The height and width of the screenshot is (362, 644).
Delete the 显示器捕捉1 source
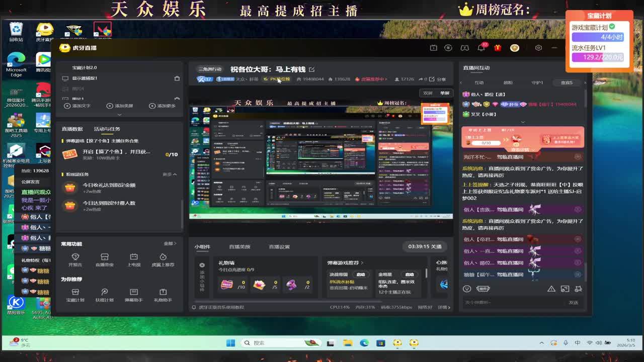pos(177,78)
